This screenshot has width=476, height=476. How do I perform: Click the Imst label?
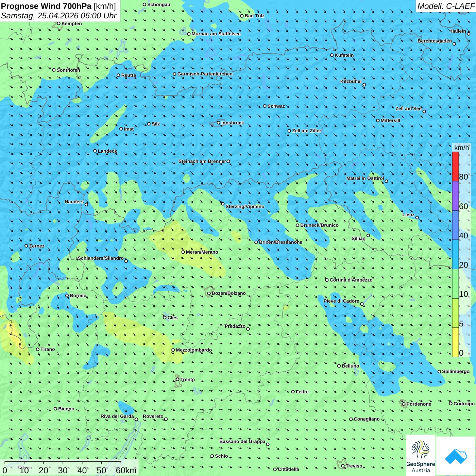(129, 129)
